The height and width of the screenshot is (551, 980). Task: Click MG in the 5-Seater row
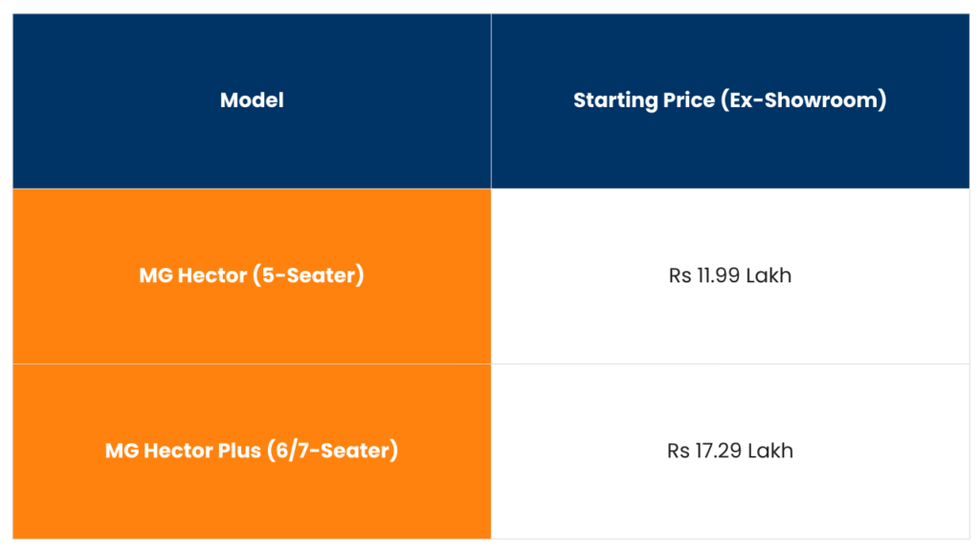(x=156, y=276)
